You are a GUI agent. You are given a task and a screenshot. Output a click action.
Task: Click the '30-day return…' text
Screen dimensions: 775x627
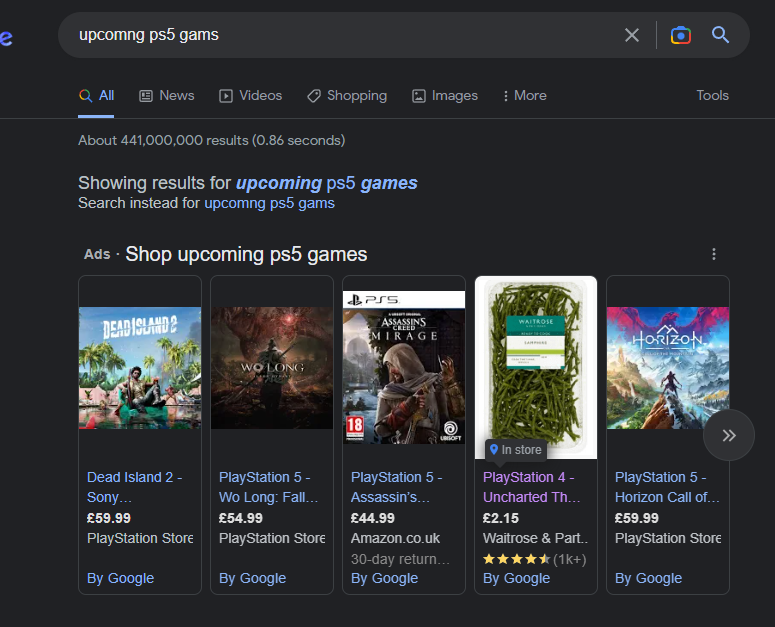tap(400, 559)
